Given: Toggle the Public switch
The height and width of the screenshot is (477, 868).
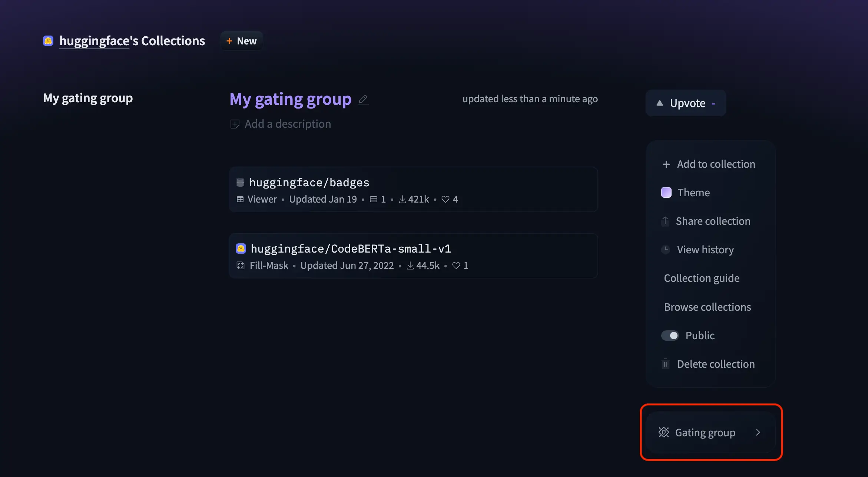Looking at the screenshot, I should (x=670, y=335).
